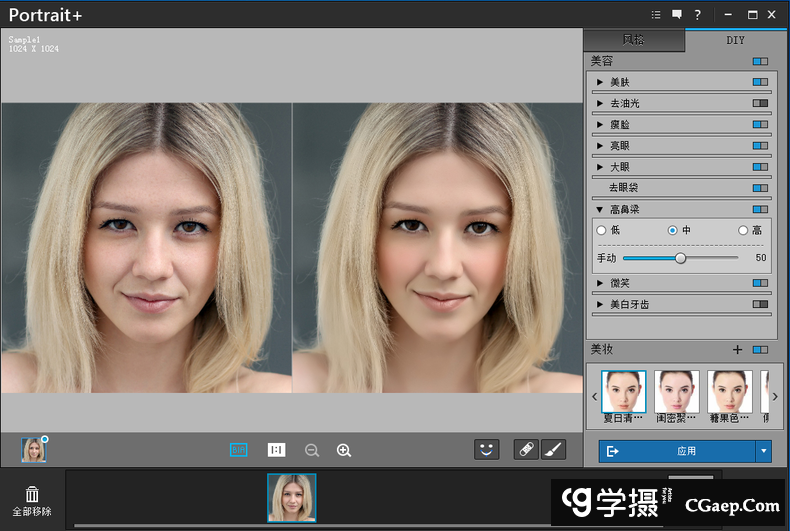This screenshot has width=790, height=531.
Task: Select the 闺密聚 makeup preset thumbnail
Action: pyautogui.click(x=677, y=391)
